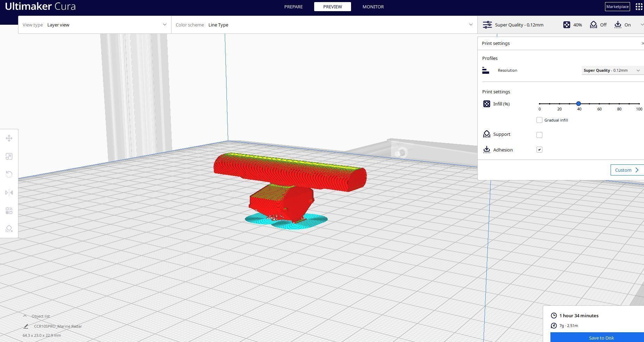The height and width of the screenshot is (342, 644).
Task: Select the Mirror tool in left toolbar
Action: [9, 193]
